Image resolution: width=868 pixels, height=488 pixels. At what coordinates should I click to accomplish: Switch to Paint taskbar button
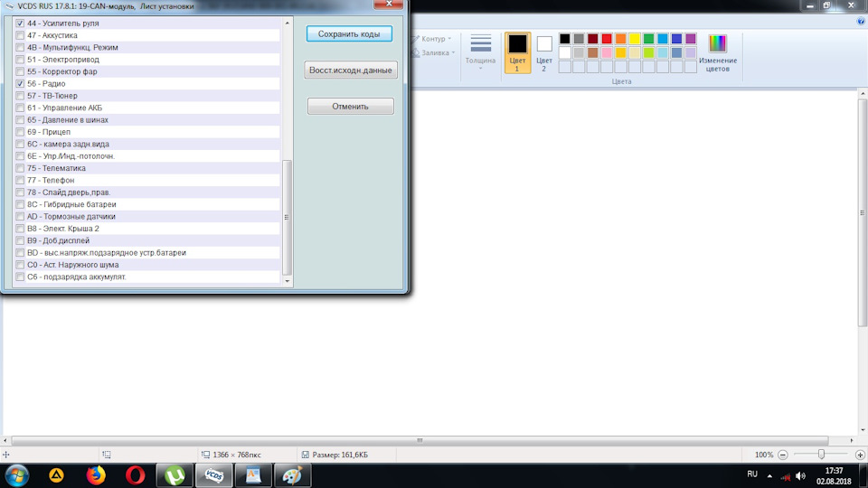point(292,475)
